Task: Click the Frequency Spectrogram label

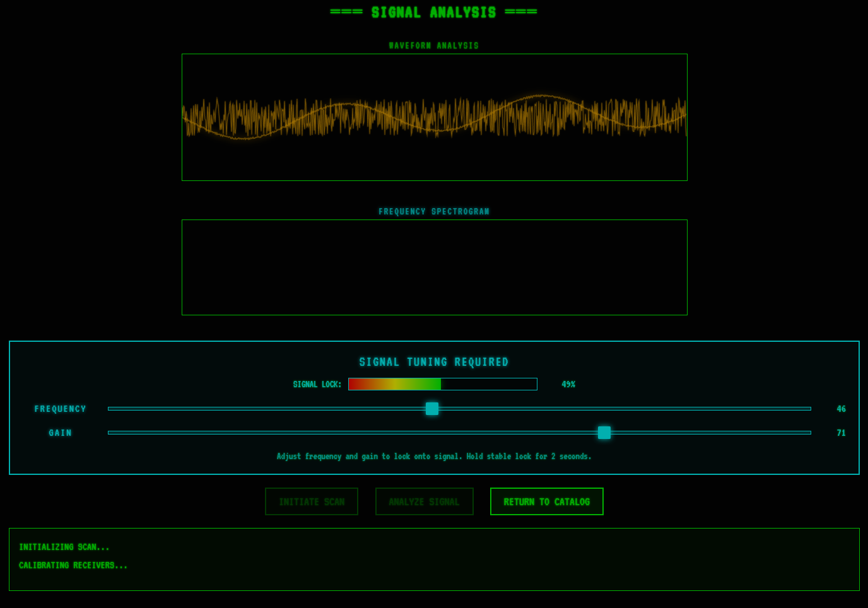Action: pos(434,211)
